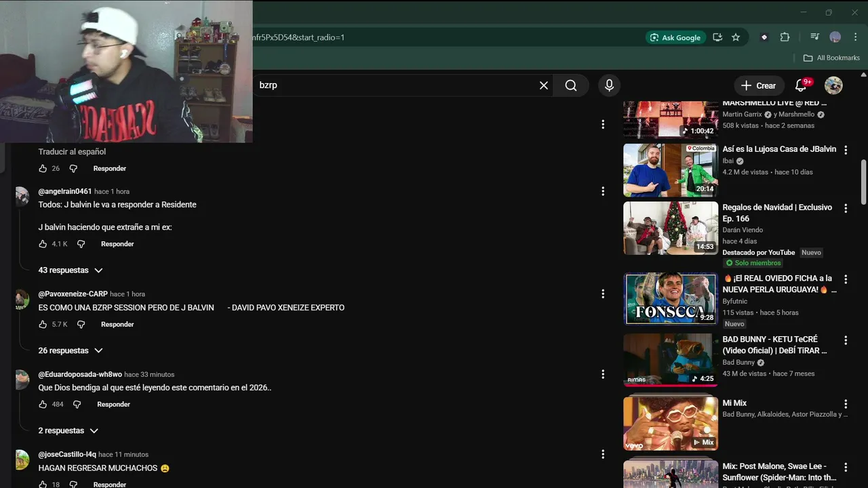Screen dimensions: 868x488
Task: Open more options for Real Oviedo video
Action: point(846,279)
